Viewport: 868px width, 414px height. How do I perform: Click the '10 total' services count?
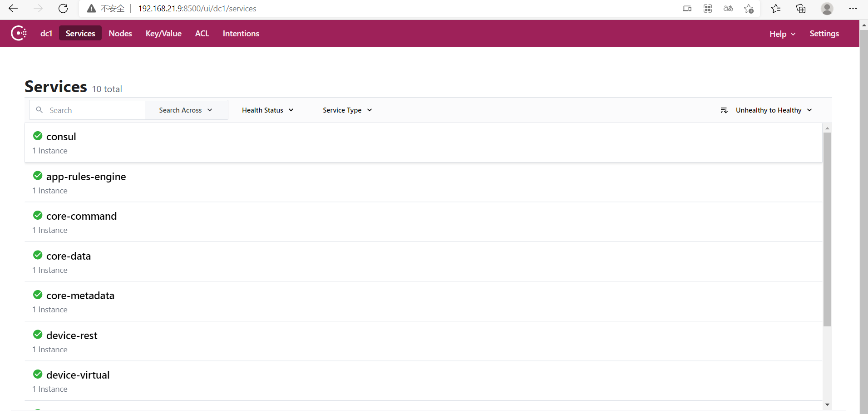tap(107, 89)
